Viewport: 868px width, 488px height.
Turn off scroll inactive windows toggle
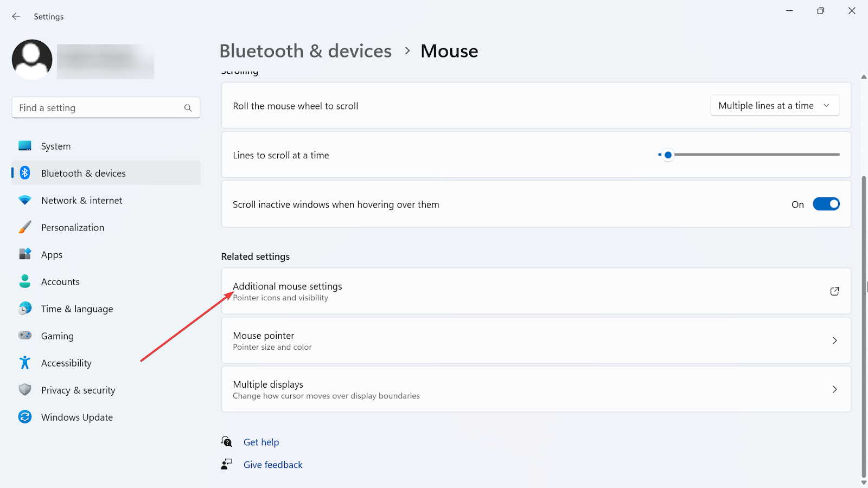[x=826, y=204]
